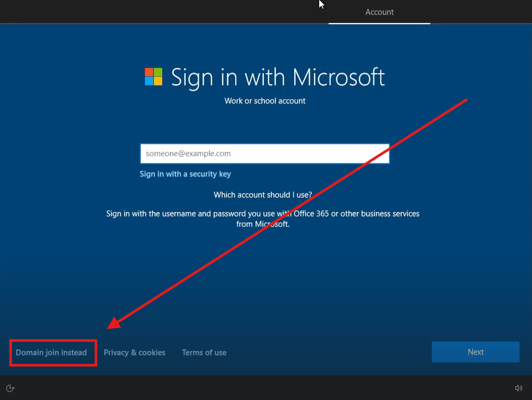Click the 'Which account should I use?' text
This screenshot has height=400, width=532.
(x=262, y=195)
